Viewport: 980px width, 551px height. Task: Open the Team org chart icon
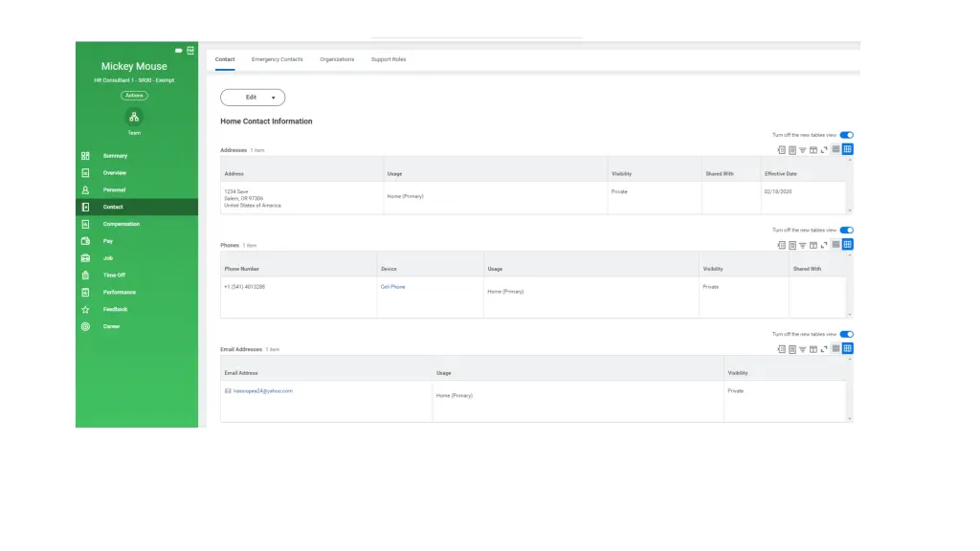(134, 117)
